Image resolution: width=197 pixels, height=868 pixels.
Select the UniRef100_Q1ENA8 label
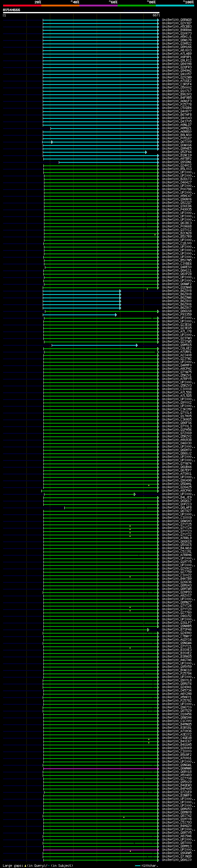pyautogui.click(x=177, y=287)
